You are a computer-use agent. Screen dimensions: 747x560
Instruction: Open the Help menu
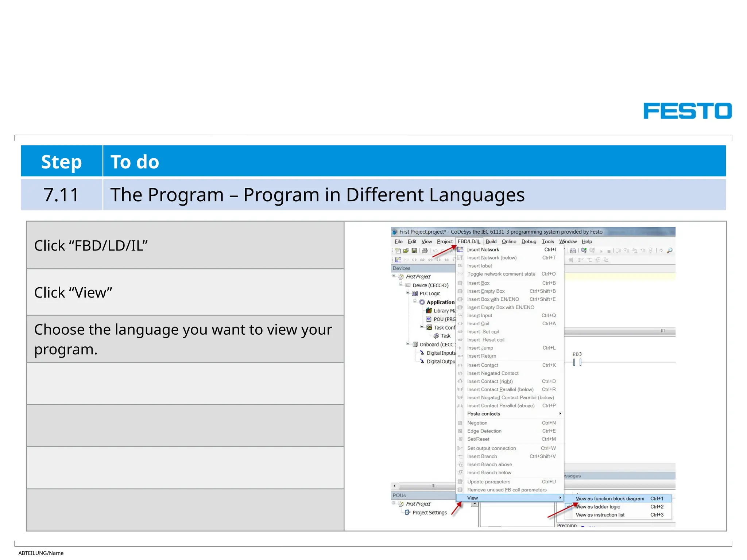click(x=587, y=241)
